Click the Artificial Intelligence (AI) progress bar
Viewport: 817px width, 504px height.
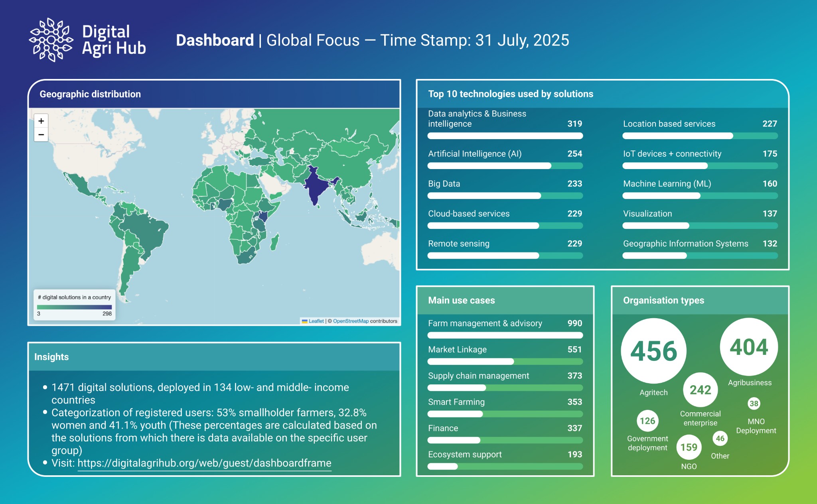505,166
